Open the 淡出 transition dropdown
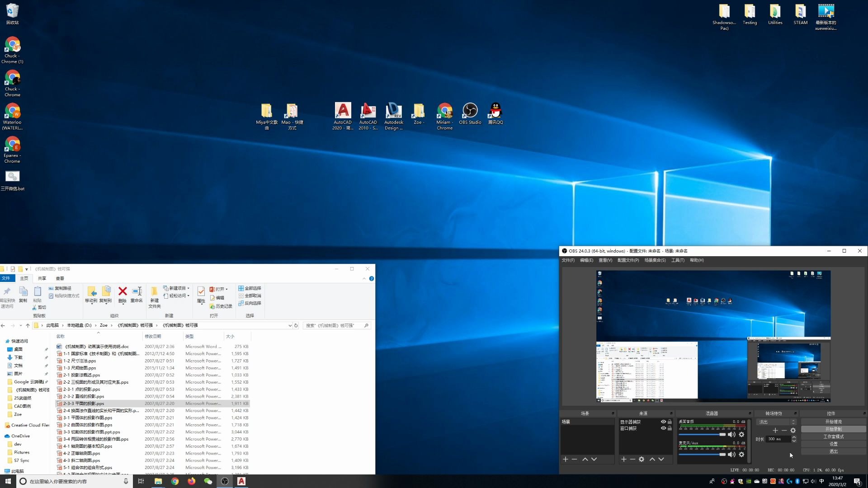Screen dimensions: 868x488 pyautogui.click(x=776, y=422)
